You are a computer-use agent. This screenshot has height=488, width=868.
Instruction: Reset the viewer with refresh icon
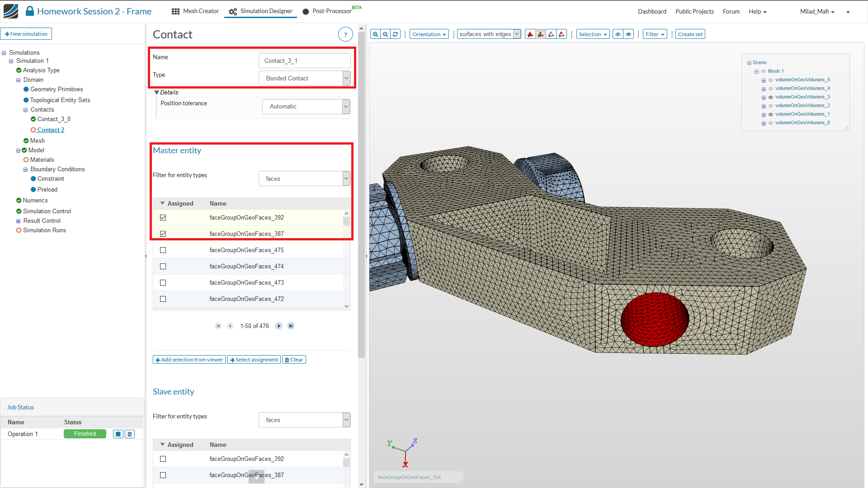coord(395,34)
